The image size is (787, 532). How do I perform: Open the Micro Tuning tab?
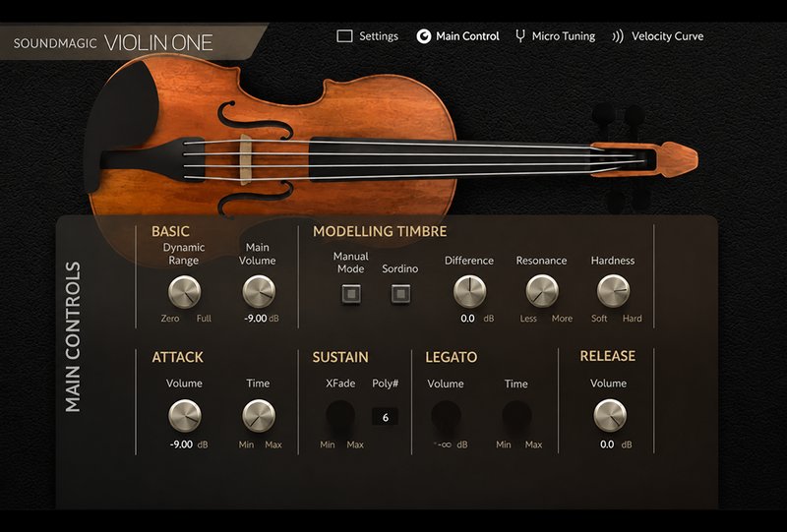tap(563, 36)
